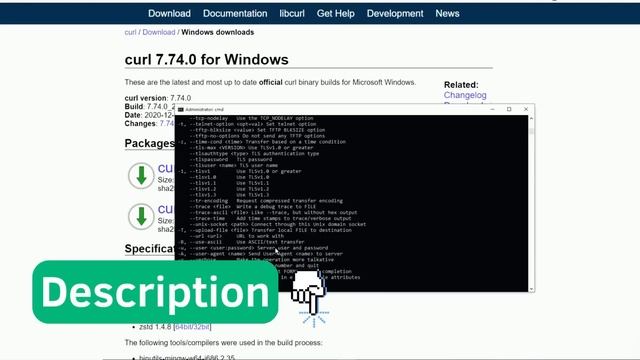Click the '--unix-socket <path>' line in cmd
640x360 pixels.
click(x=277, y=224)
